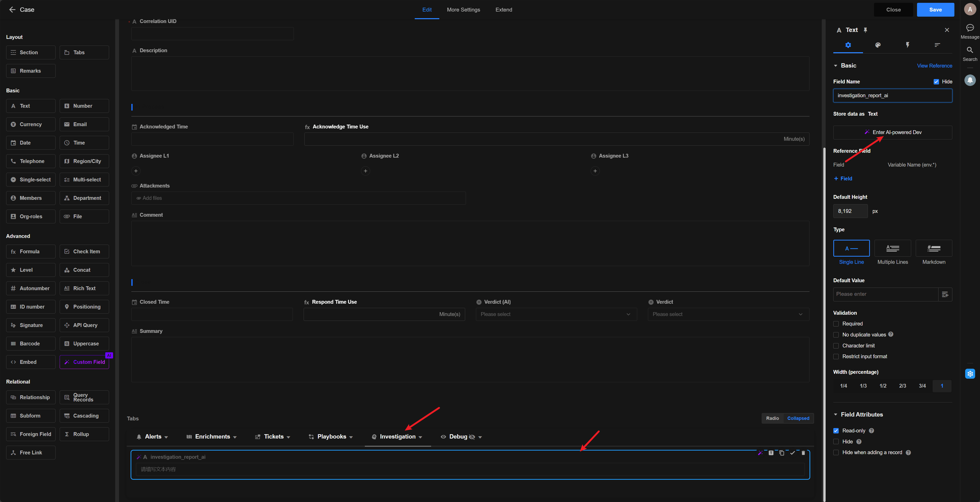The height and width of the screenshot is (502, 980).
Task: Open the Alerts tab
Action: tap(153, 436)
